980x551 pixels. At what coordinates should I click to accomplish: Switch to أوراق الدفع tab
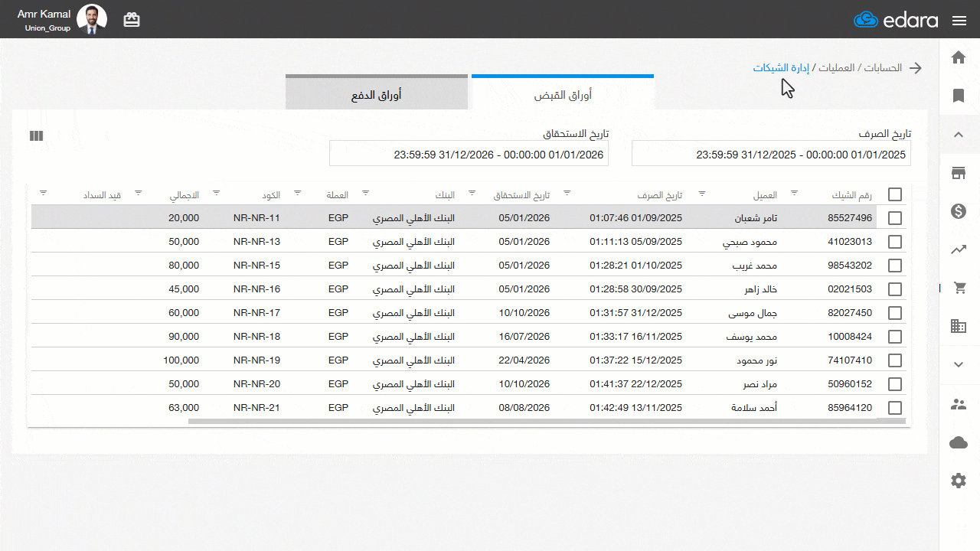pyautogui.click(x=377, y=93)
